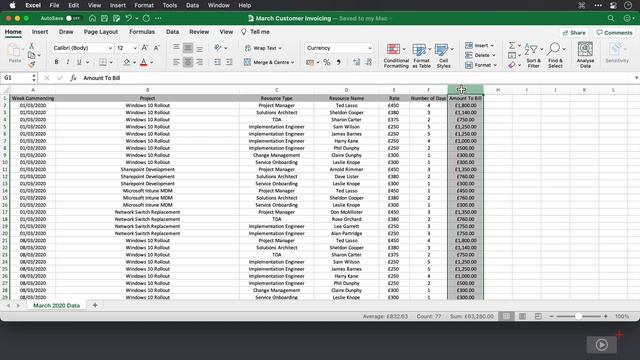Open Sort & Filter

pyautogui.click(x=533, y=56)
